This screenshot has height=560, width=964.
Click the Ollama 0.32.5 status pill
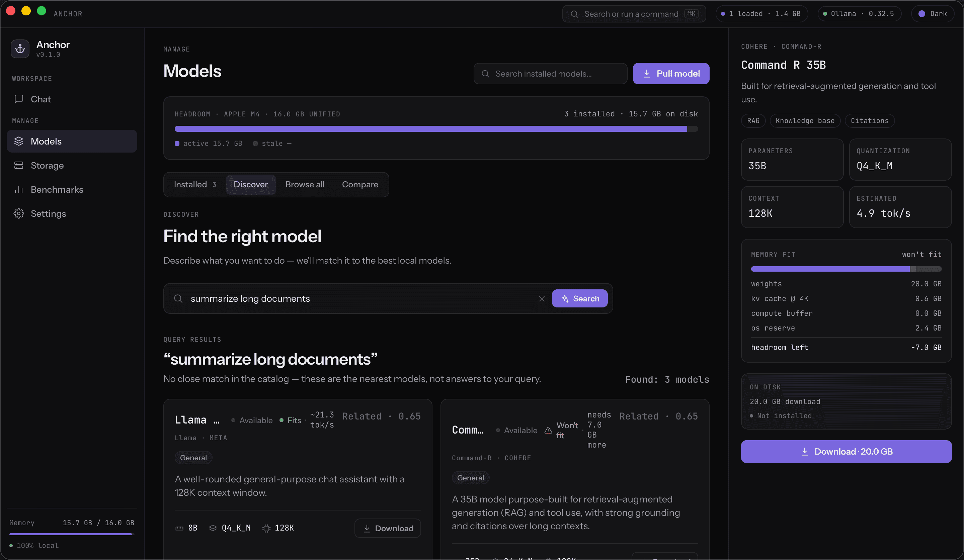(859, 14)
